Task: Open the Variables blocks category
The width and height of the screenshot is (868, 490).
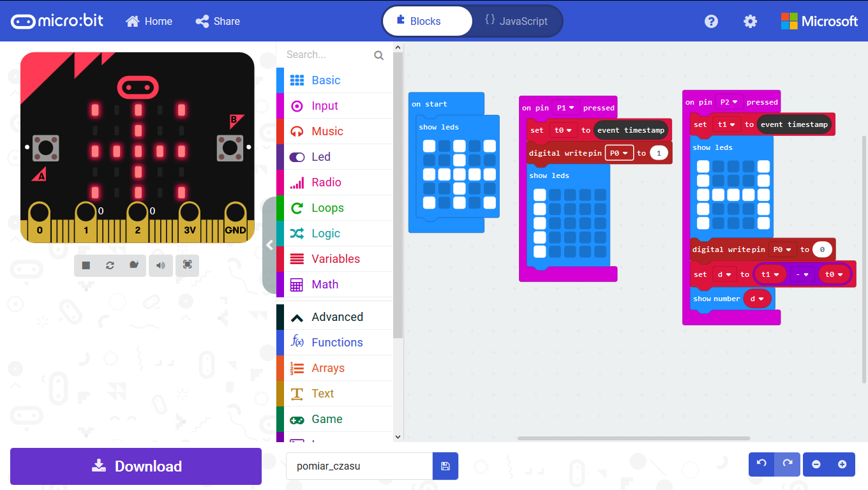Action: [335, 259]
